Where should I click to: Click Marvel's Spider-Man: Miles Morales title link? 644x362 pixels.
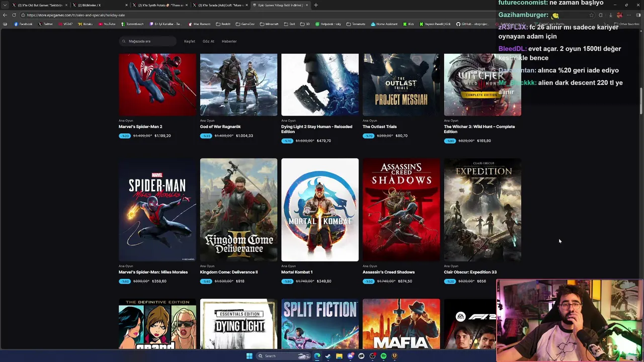coord(153,272)
